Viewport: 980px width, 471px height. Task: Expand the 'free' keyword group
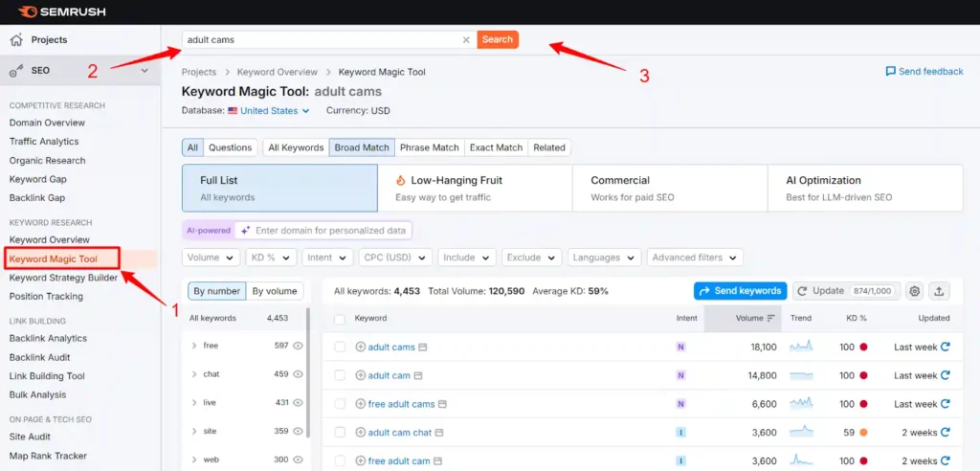pyautogui.click(x=194, y=346)
